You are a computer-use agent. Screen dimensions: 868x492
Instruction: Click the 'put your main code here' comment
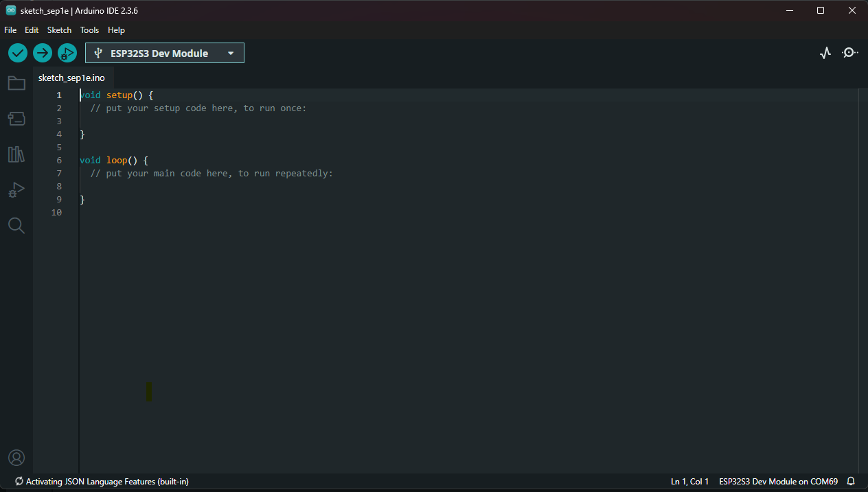[x=212, y=173]
